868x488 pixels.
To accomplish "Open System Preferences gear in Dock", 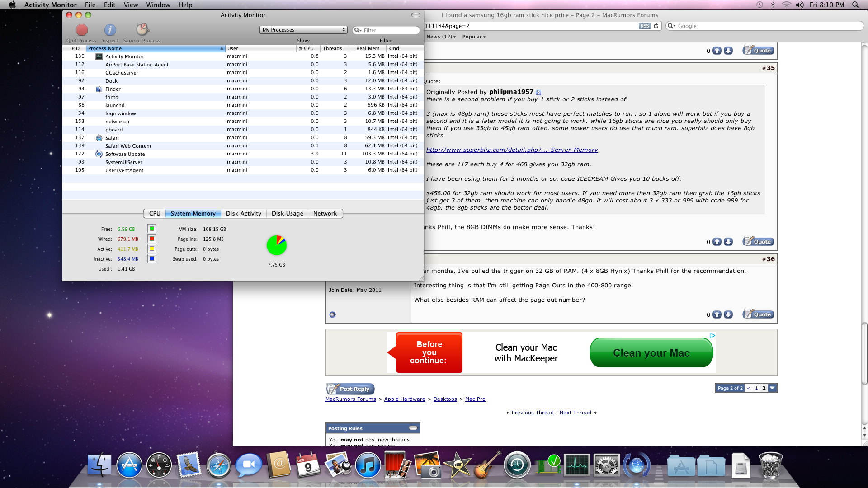I will click(x=606, y=465).
